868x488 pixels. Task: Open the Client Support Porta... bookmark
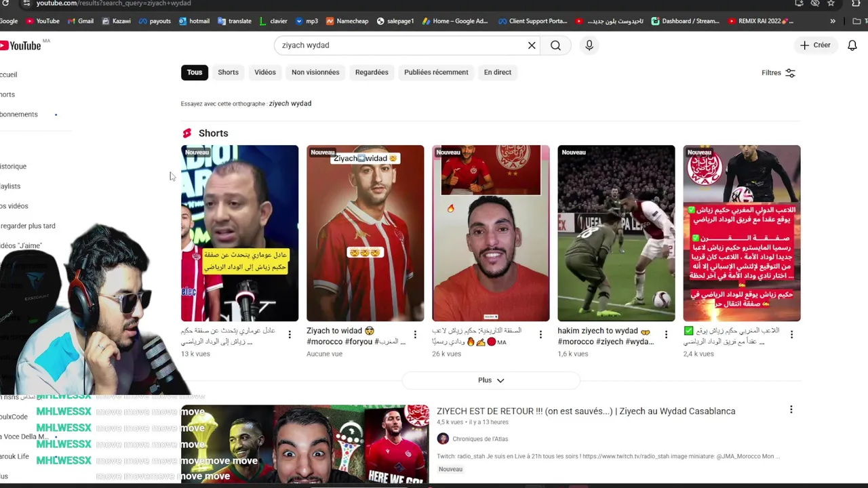532,21
